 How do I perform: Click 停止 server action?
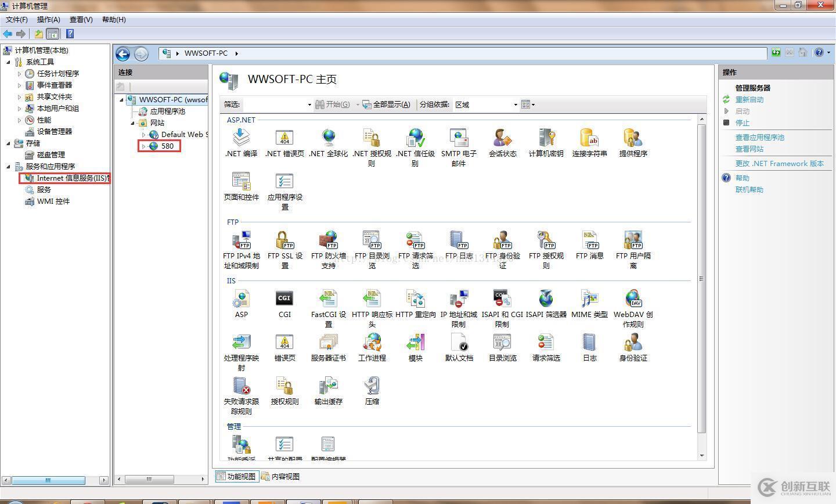(x=743, y=123)
